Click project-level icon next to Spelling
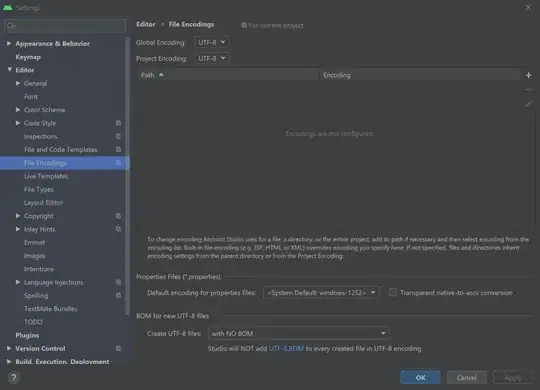Viewport: 540px width, 390px height. pyautogui.click(x=118, y=296)
